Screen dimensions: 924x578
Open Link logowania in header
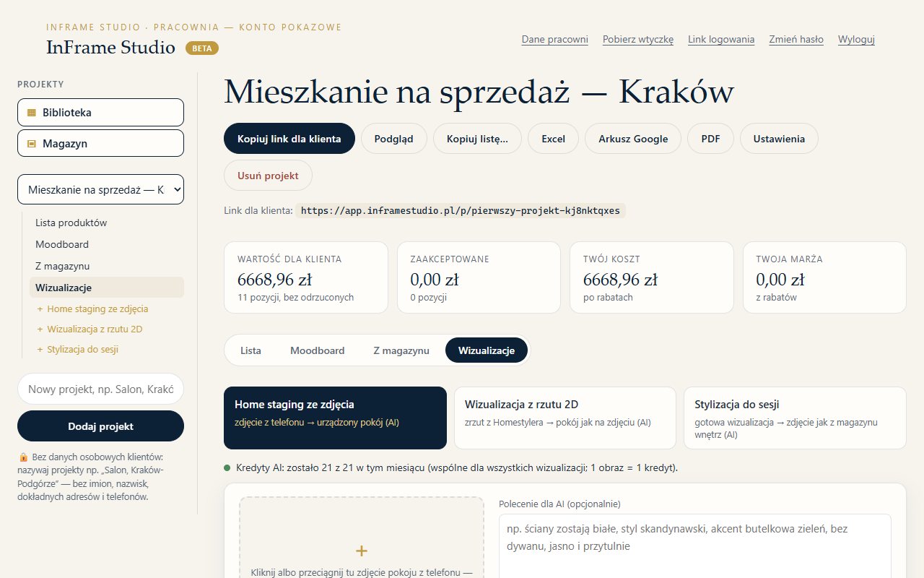(721, 40)
